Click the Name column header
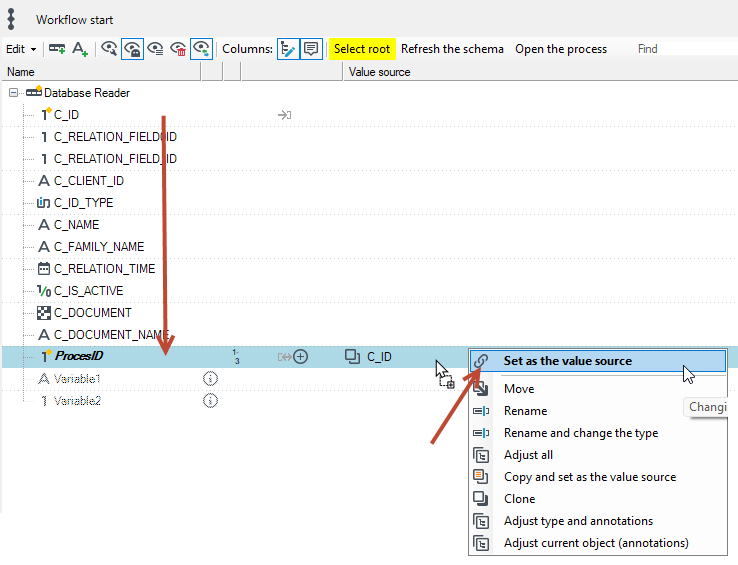 pos(101,72)
